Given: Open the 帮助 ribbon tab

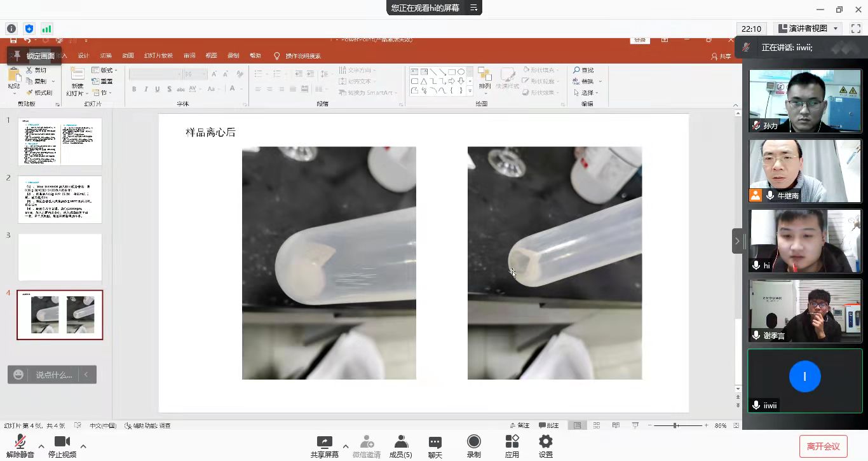Looking at the screenshot, I should click(255, 56).
